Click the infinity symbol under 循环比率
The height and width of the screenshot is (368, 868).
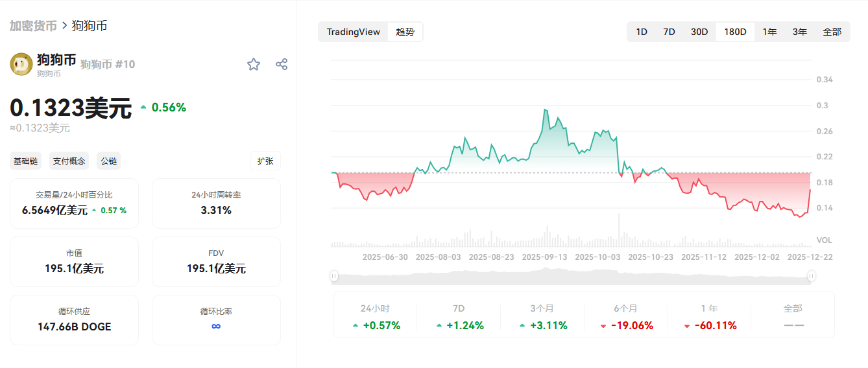[x=216, y=326]
